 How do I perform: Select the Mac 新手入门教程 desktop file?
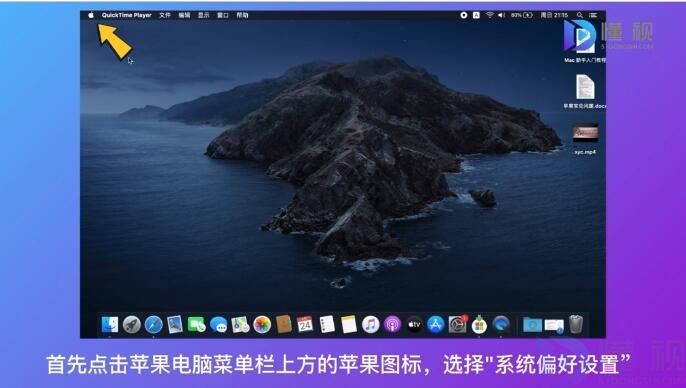click(x=585, y=42)
